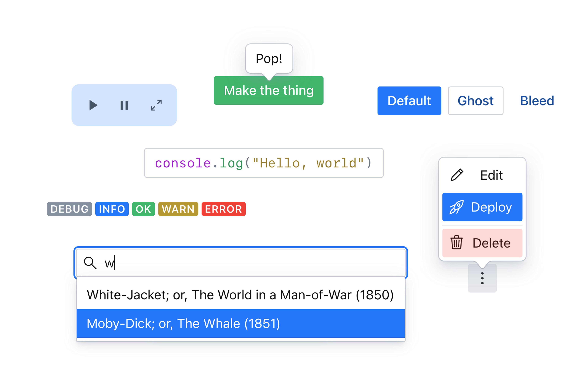Click the magnifying glass search icon
Image resolution: width=588 pixels, height=387 pixels.
pos(90,263)
